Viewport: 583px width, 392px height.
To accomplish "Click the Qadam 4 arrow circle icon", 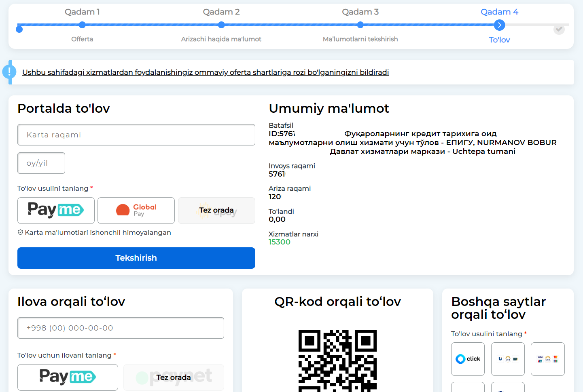I will (499, 25).
